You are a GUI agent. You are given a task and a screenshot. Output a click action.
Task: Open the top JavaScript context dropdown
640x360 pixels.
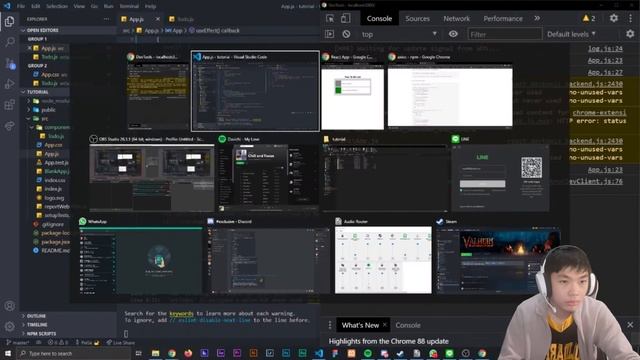click(399, 34)
